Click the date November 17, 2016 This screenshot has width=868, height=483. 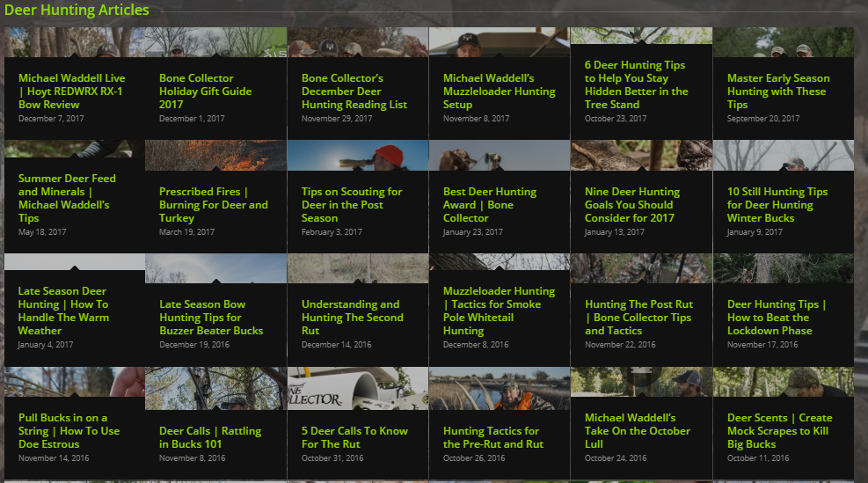point(762,345)
